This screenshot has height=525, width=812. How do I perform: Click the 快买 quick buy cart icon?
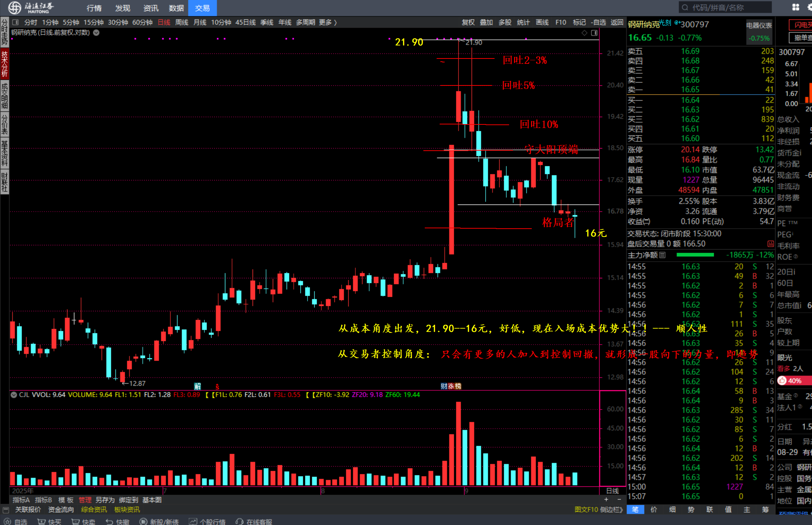(41, 521)
